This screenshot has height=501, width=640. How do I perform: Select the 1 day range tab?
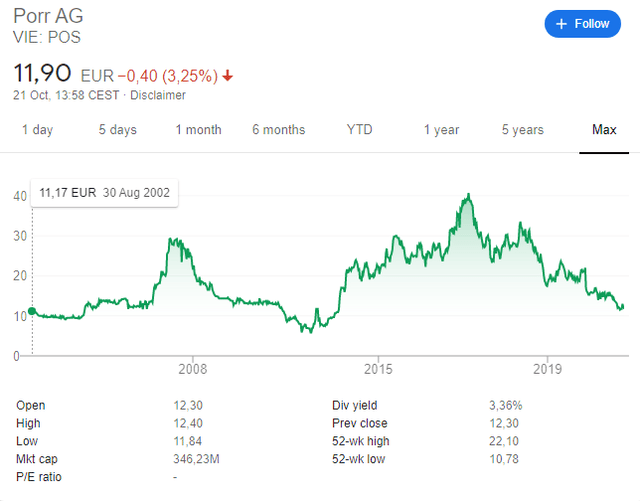[x=37, y=130]
